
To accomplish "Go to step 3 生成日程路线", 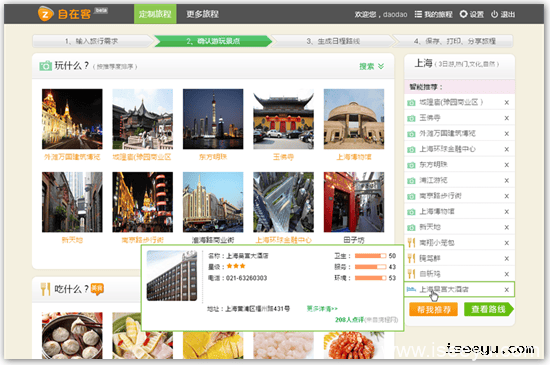I will pos(333,41).
